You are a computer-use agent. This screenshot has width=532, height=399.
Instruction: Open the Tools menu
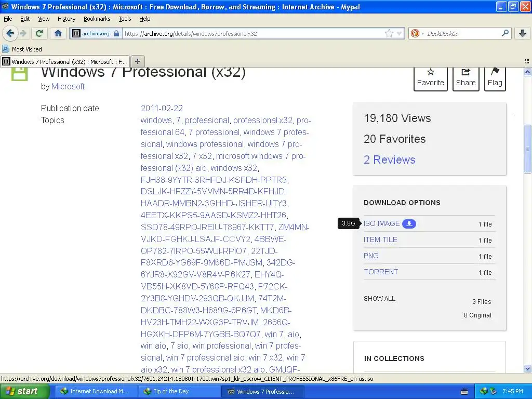(125, 19)
